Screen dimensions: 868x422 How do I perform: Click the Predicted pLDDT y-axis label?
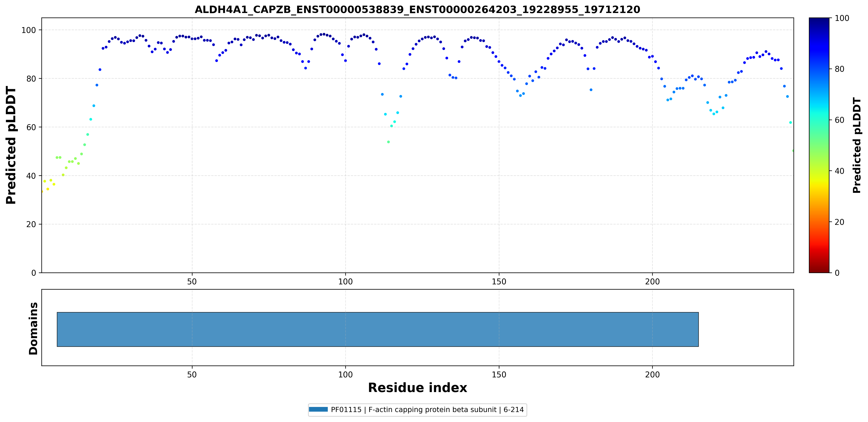click(11, 145)
